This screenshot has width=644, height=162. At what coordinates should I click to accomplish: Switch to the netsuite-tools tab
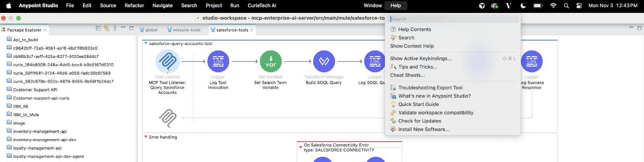(184, 30)
